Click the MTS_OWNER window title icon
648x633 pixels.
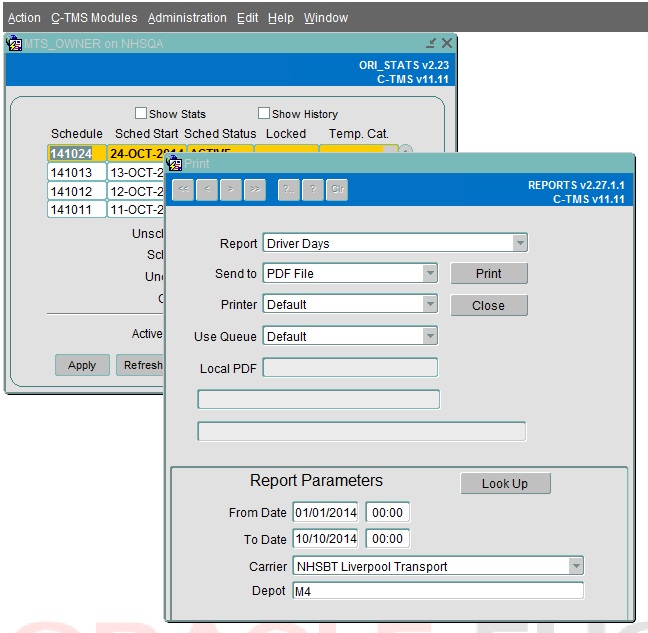coord(14,43)
